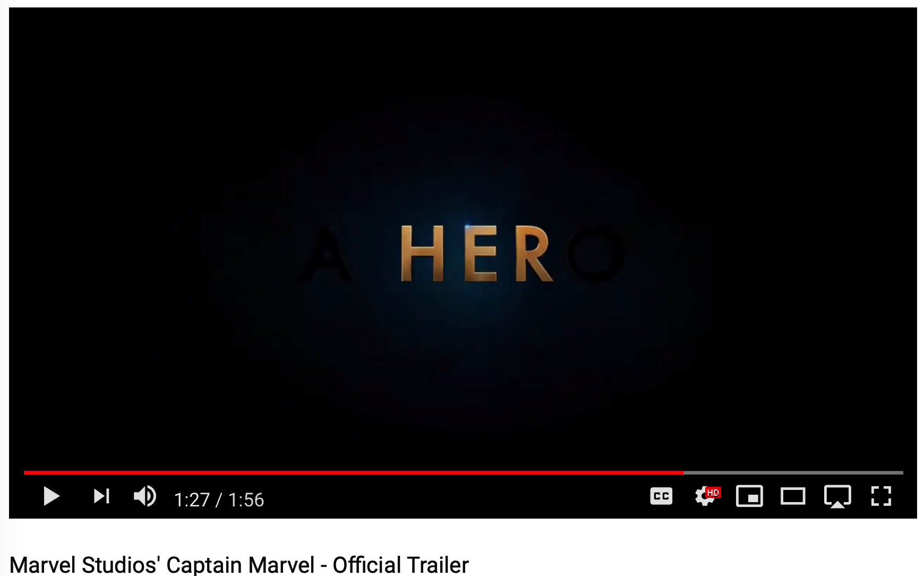Jump ahead by clicking the gray unplayed progress bar
Image resolution: width=924 pixels, height=576 pixels.
tap(793, 472)
